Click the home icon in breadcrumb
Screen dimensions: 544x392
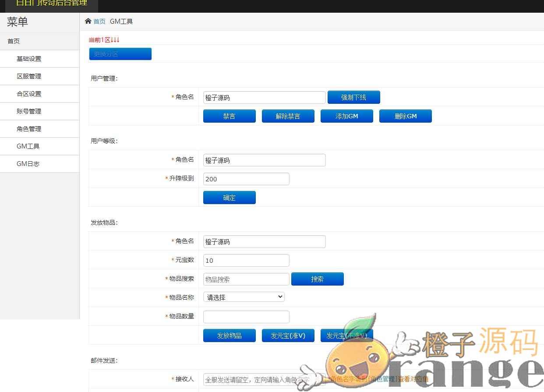click(x=88, y=21)
